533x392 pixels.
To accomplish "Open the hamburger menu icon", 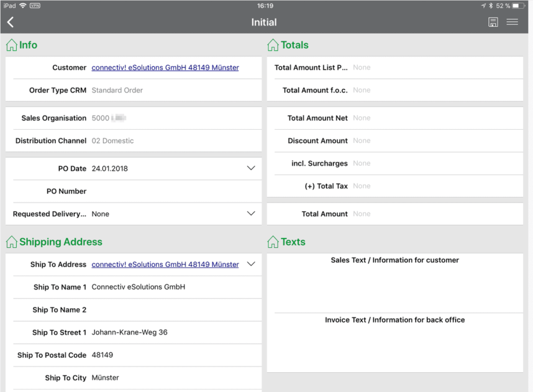I will coord(512,22).
